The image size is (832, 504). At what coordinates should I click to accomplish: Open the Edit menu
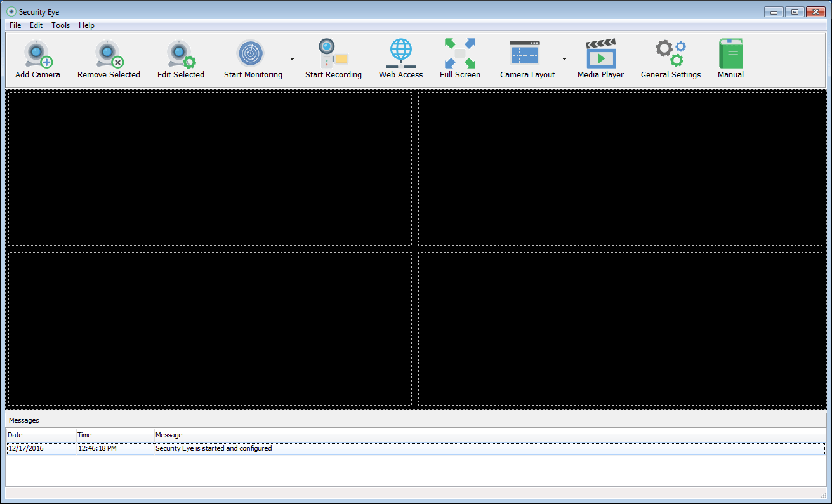tap(36, 25)
